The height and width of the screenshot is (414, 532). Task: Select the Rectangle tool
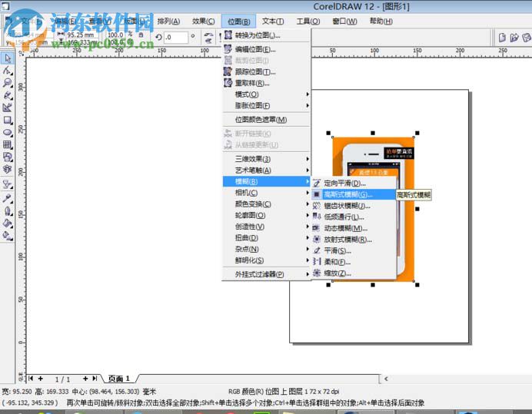(8, 120)
